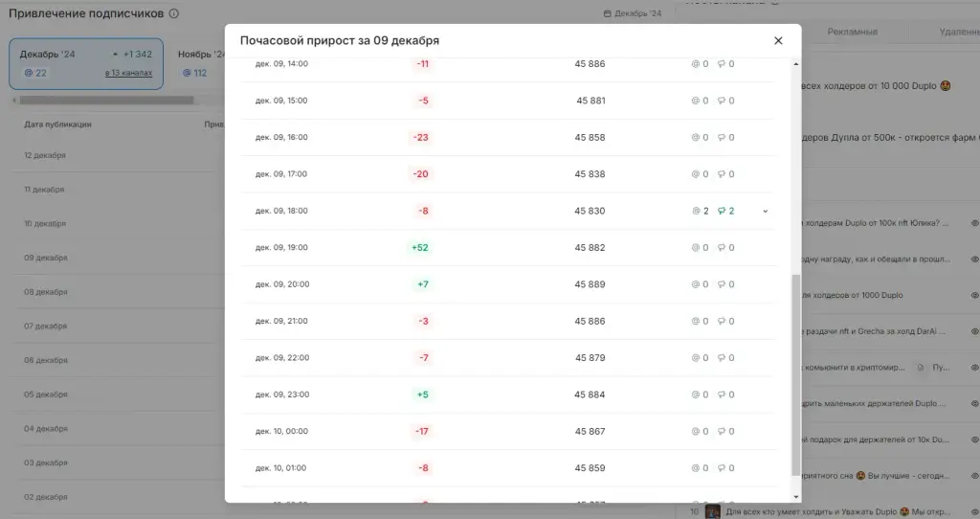Click eye icon of Duplo 100k nft post
This screenshot has height=519, width=980.
974,223
